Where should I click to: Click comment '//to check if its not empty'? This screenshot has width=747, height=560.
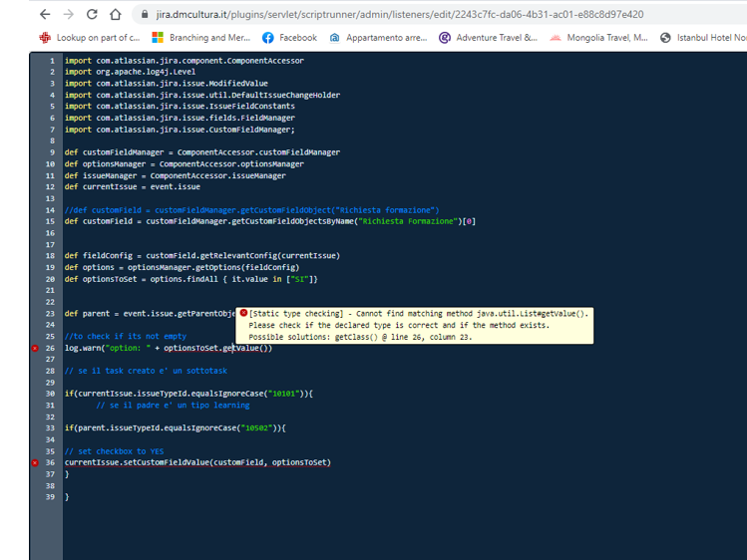point(126,336)
